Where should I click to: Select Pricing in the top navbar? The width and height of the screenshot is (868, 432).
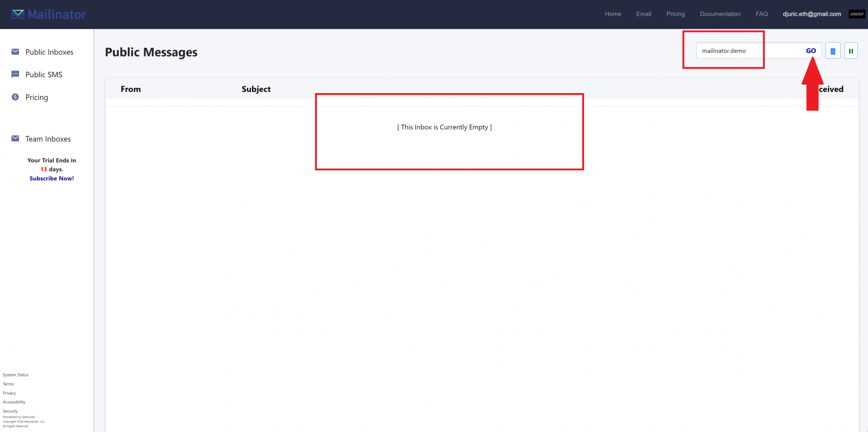[675, 14]
